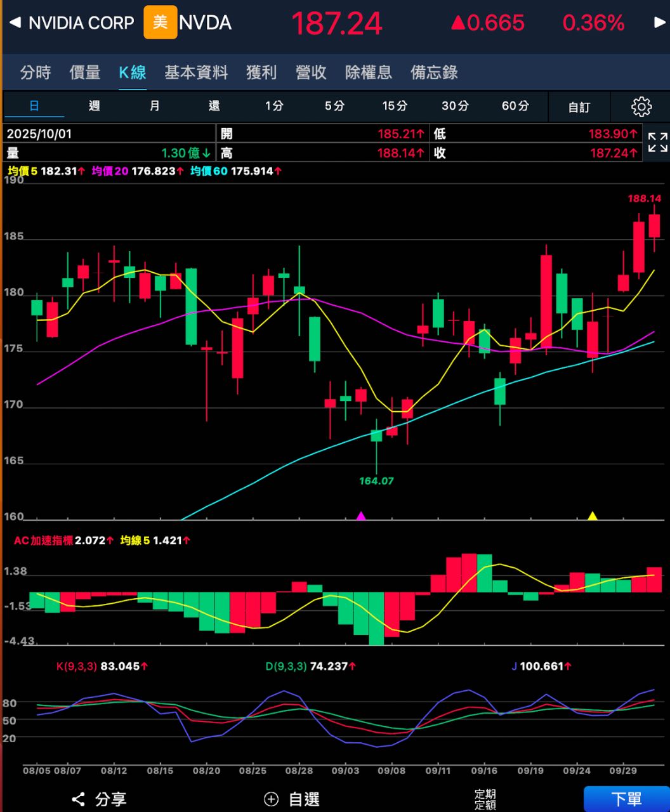The image size is (670, 812).
Task: Tap 定期定額 recurring investment button
Action: click(485, 799)
